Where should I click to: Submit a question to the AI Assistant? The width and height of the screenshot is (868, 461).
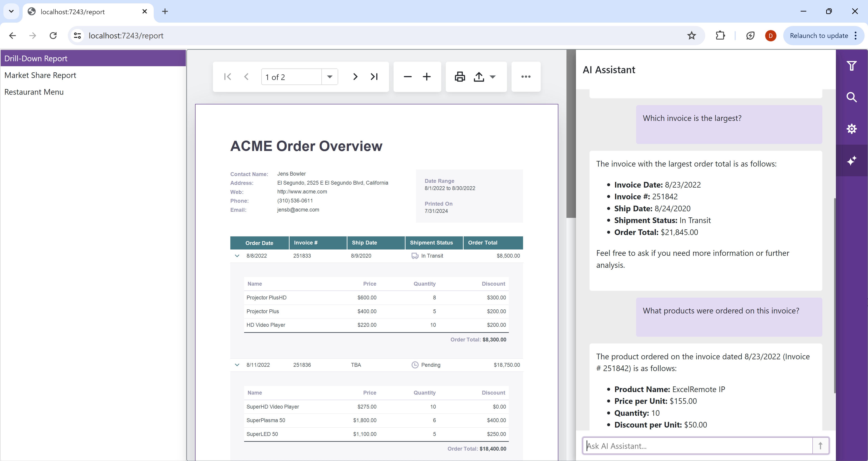coord(821,445)
